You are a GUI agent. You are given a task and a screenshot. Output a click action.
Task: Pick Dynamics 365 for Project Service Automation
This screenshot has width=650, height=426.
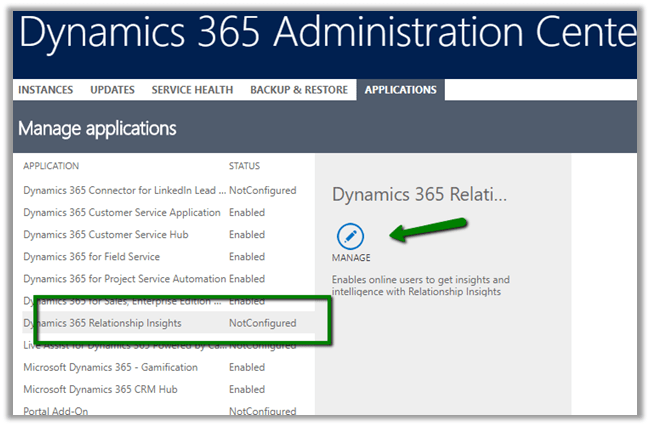(122, 279)
